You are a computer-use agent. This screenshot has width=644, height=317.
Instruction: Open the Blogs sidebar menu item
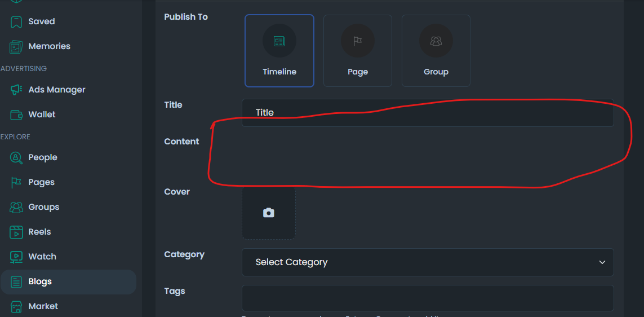[68, 281]
